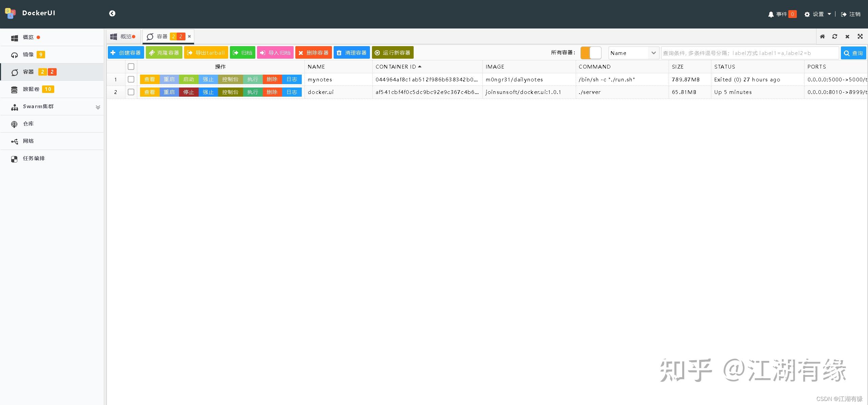Toggle the 所有容器 switch
This screenshot has height=405, width=868.
[x=591, y=53]
